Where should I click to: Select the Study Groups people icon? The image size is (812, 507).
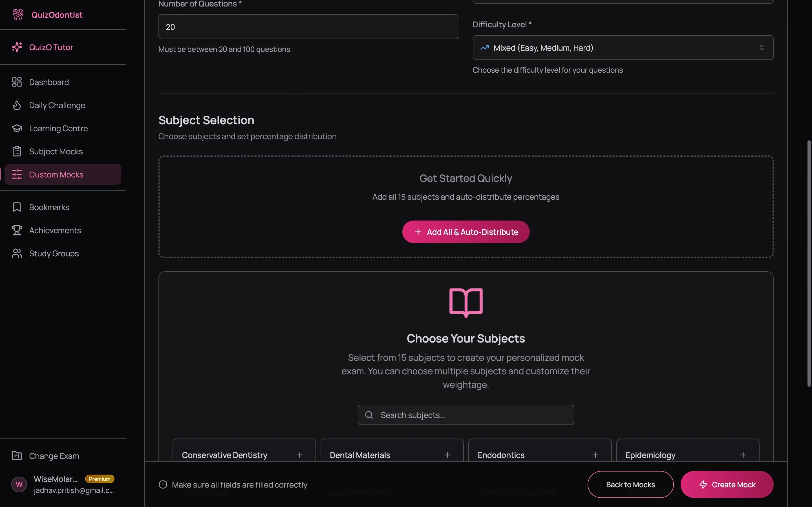click(17, 253)
